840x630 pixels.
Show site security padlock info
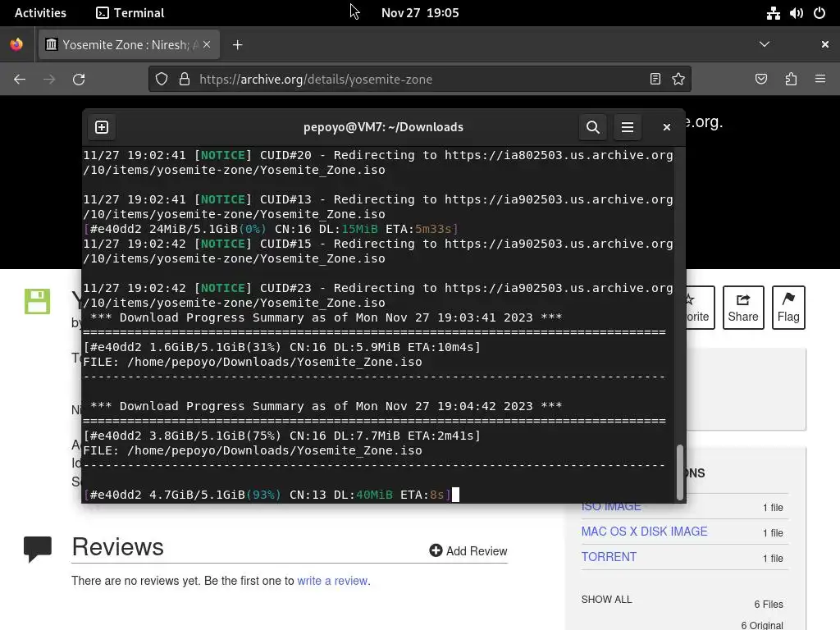(185, 80)
